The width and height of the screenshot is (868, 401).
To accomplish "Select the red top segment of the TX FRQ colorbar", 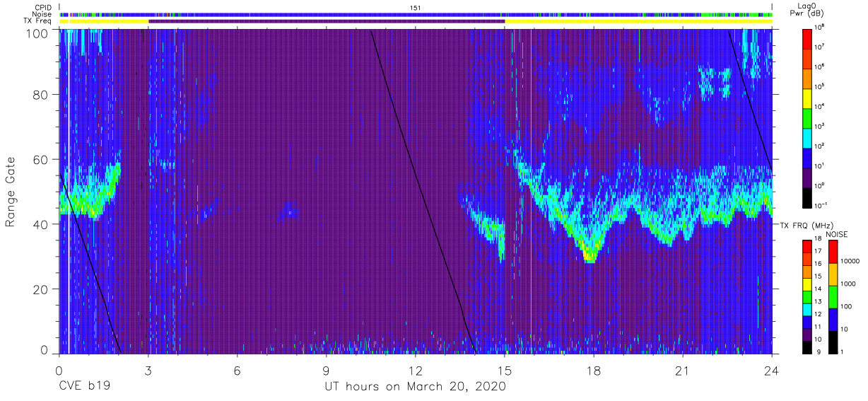I will tap(807, 245).
